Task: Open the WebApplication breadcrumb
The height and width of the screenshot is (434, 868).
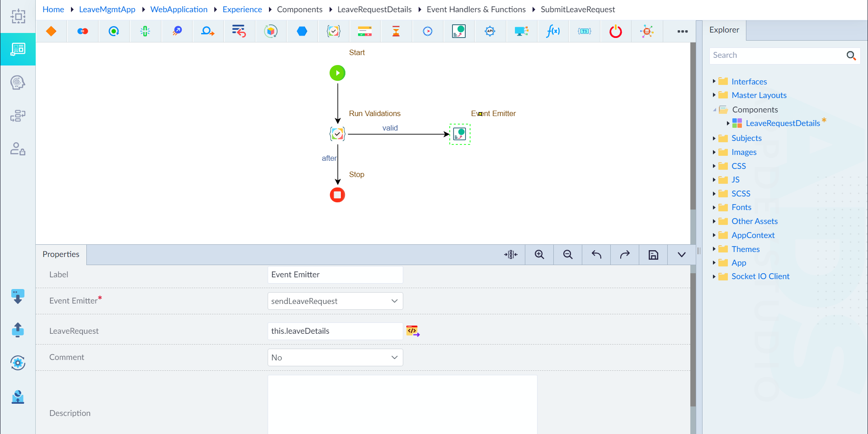Action: pos(179,9)
